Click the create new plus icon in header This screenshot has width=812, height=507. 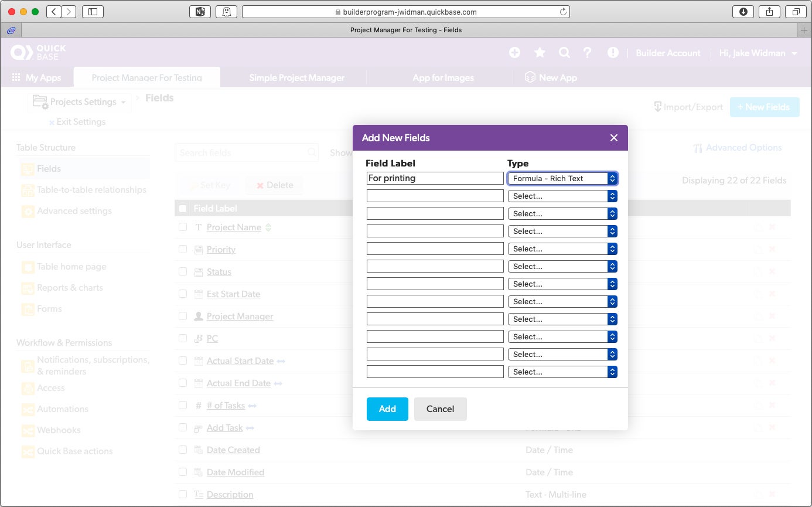(x=514, y=53)
